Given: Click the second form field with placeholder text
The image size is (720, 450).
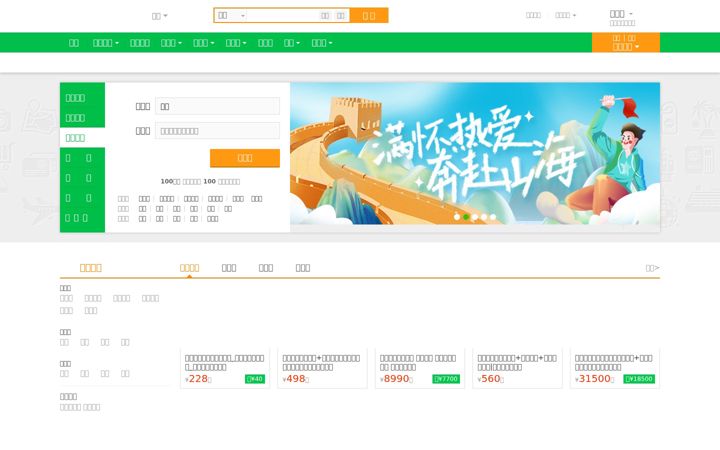Looking at the screenshot, I should 217,131.
